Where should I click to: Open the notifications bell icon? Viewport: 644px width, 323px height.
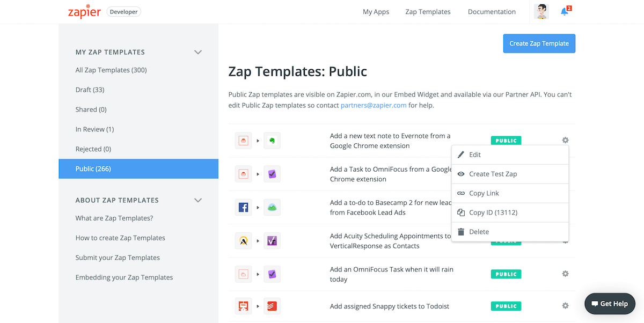(565, 11)
